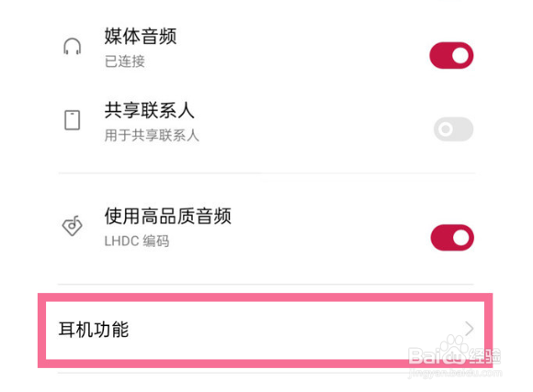Tap the headphone icon beside 媒体音频
The image size is (533, 392).
coord(72,47)
